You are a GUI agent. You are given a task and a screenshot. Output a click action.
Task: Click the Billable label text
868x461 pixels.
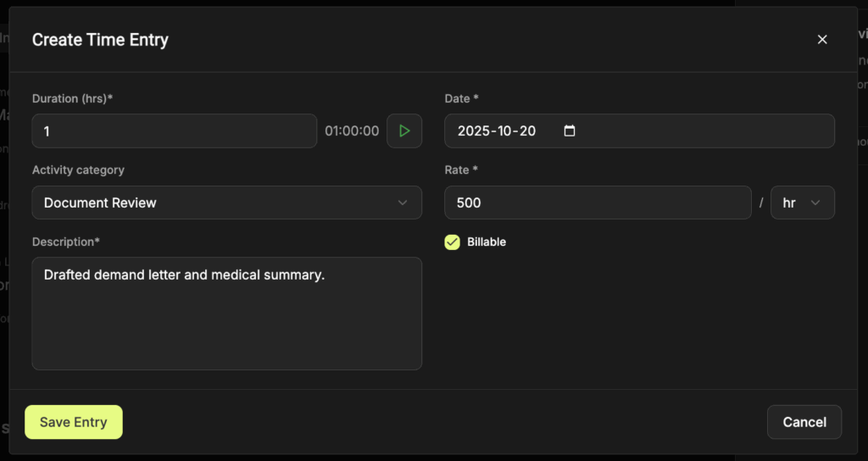pos(487,242)
